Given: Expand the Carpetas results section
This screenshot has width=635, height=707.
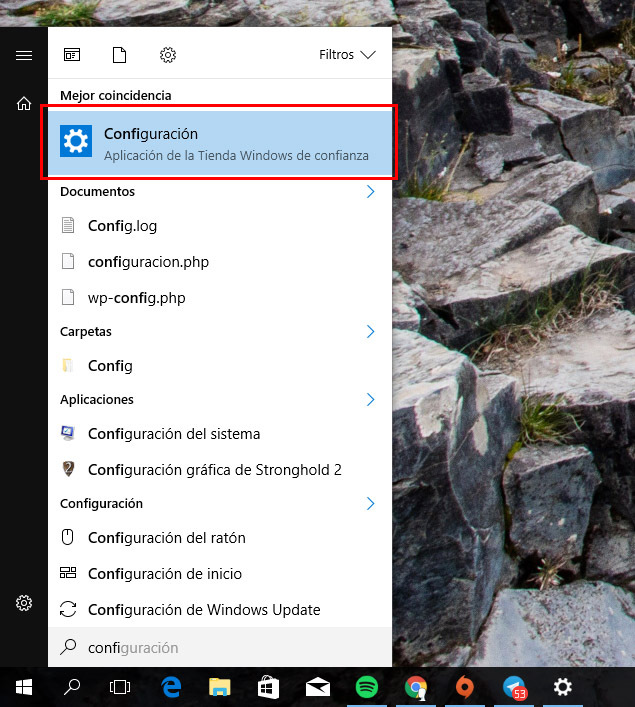Looking at the screenshot, I should point(370,331).
